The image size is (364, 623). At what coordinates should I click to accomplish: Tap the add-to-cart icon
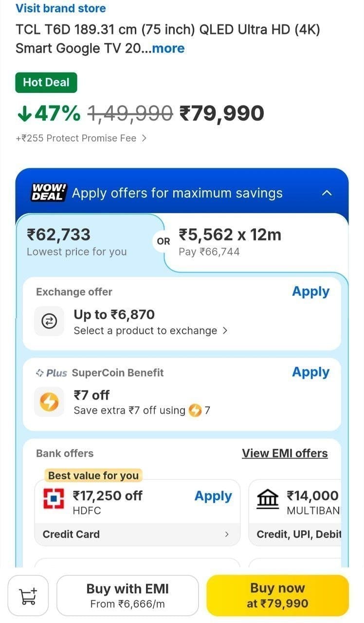pyautogui.click(x=28, y=596)
